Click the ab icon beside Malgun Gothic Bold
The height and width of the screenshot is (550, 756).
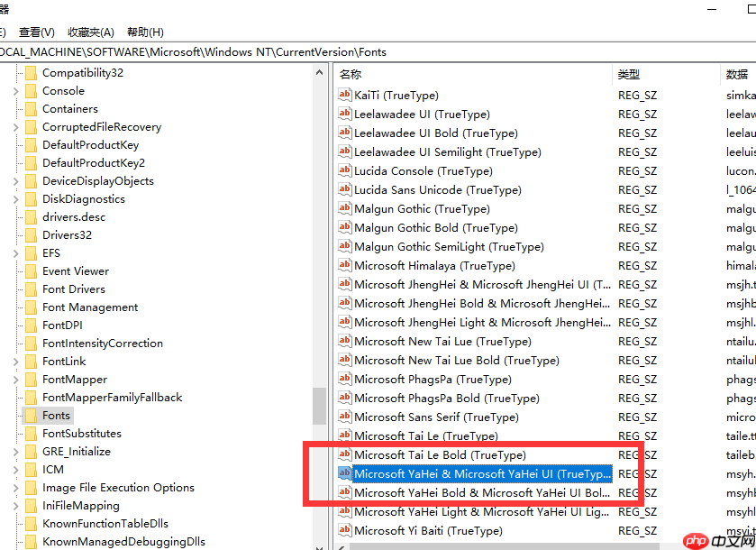coord(344,227)
